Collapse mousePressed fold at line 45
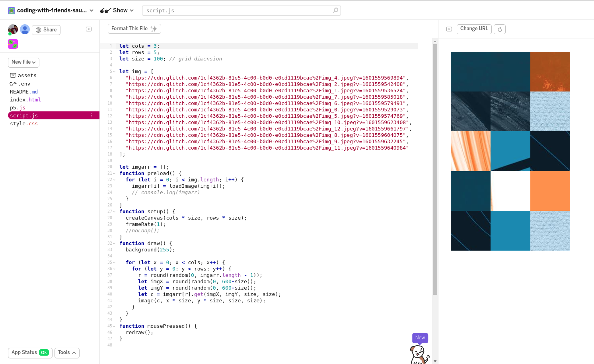 114,326
